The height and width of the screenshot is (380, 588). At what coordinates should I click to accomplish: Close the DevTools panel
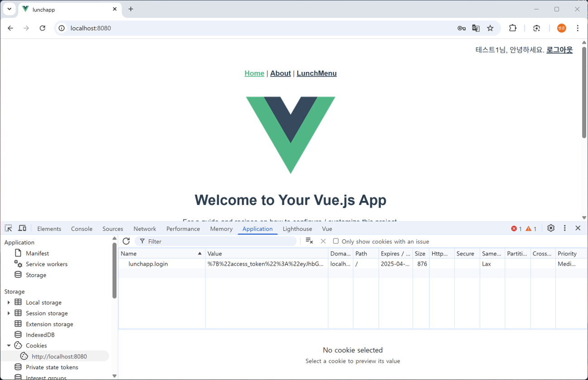578,228
